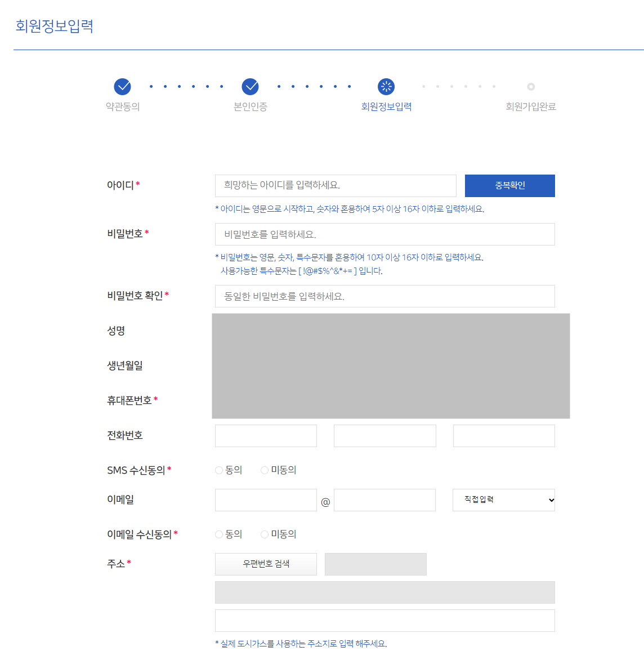The image size is (644, 660).
Task: Click the 아이디 input field
Action: pyautogui.click(x=336, y=186)
